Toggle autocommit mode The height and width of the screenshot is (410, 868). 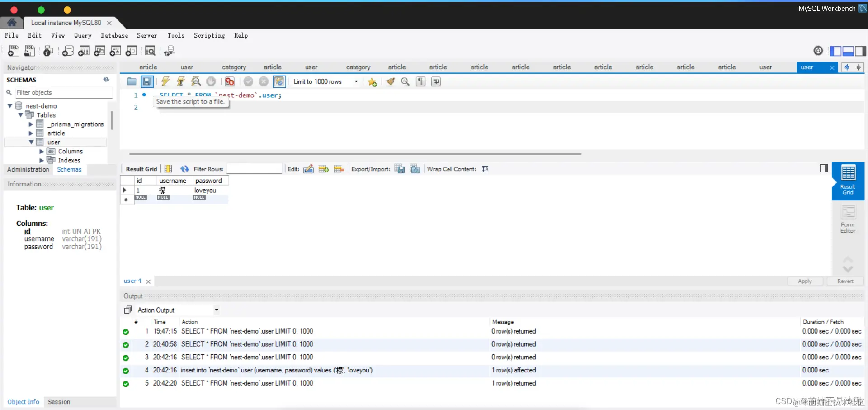[x=279, y=81]
